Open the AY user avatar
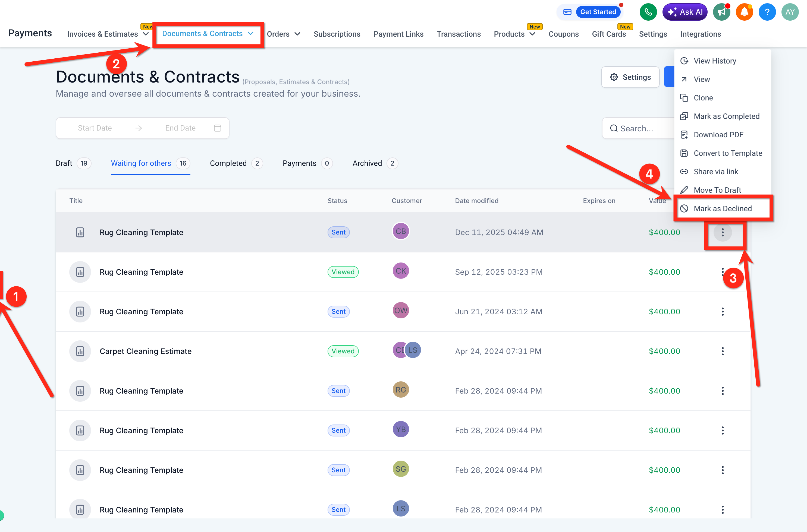The image size is (807, 532). pos(790,12)
